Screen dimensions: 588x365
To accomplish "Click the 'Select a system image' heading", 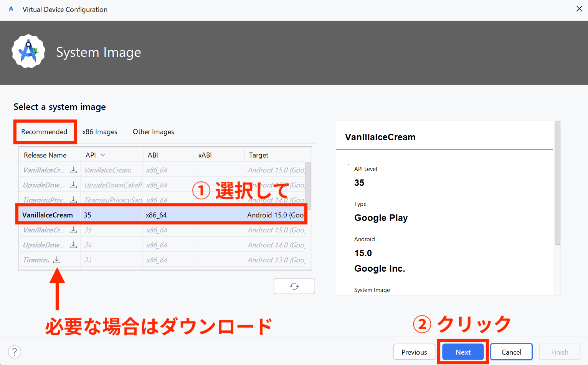I will click(59, 107).
